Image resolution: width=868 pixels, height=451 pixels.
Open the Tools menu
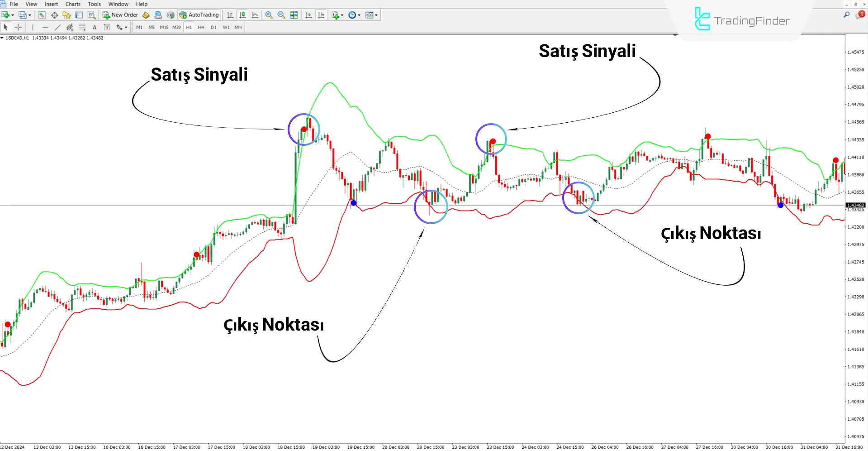coord(94,4)
